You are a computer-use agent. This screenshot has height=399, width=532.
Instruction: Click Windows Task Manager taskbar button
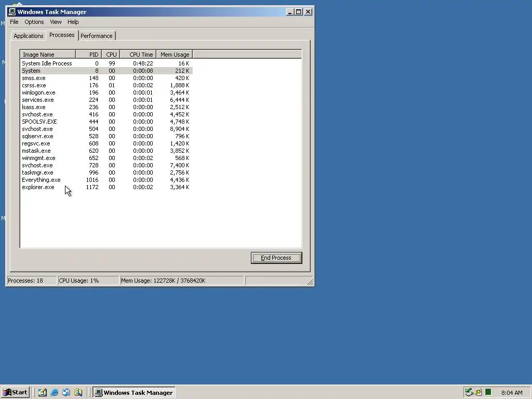point(134,392)
